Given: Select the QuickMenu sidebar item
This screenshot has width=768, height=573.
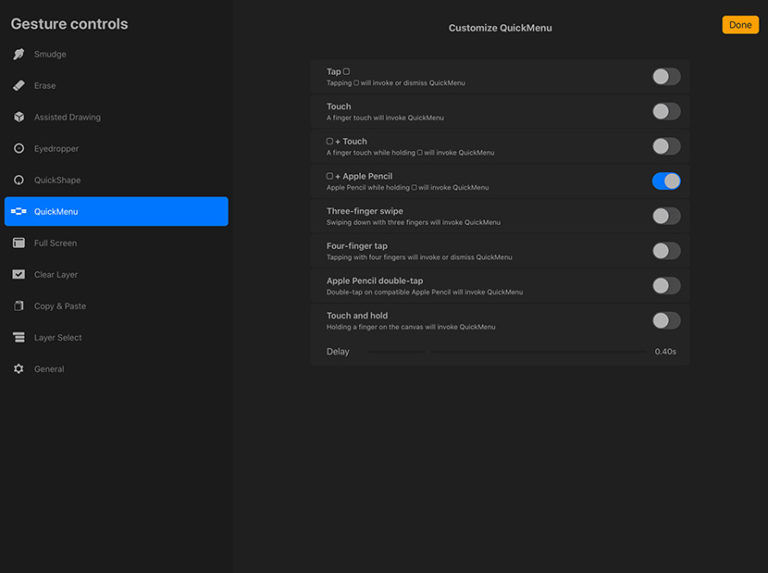Looking at the screenshot, I should click(x=116, y=212).
